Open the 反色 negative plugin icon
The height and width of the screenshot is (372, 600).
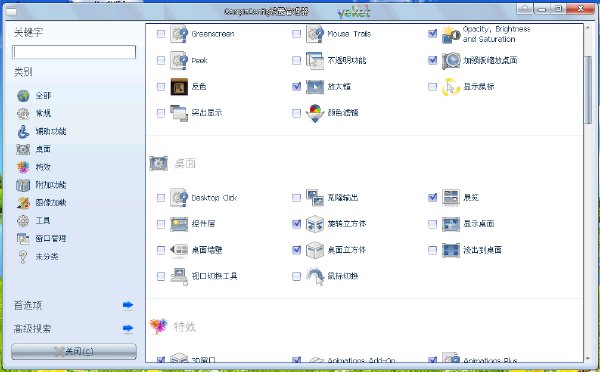point(179,86)
